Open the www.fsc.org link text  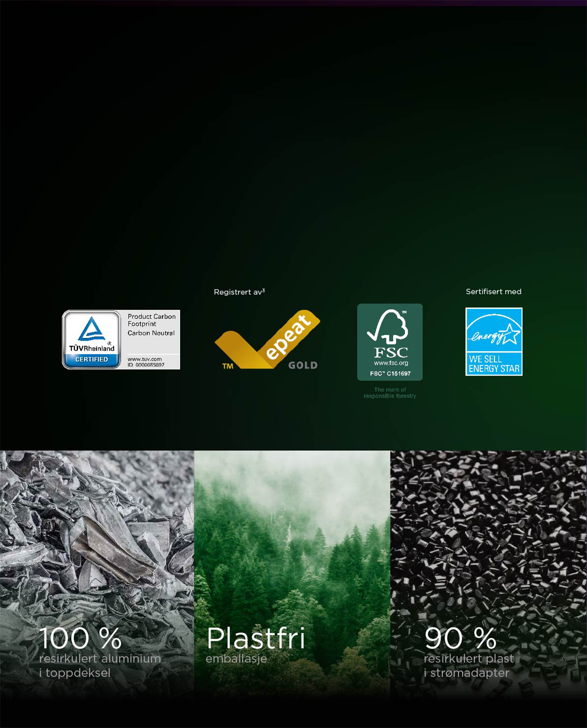coord(390,363)
